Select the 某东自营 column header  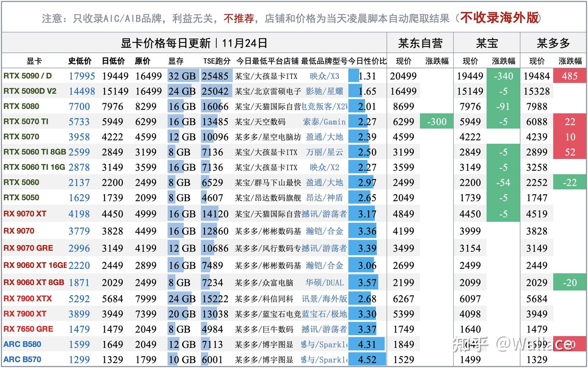420,43
